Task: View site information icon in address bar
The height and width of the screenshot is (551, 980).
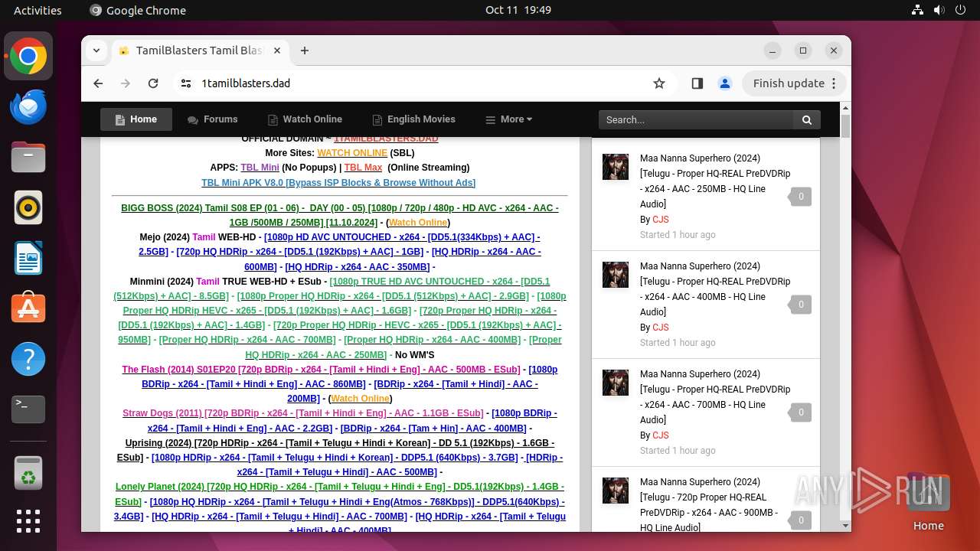Action: [x=186, y=83]
